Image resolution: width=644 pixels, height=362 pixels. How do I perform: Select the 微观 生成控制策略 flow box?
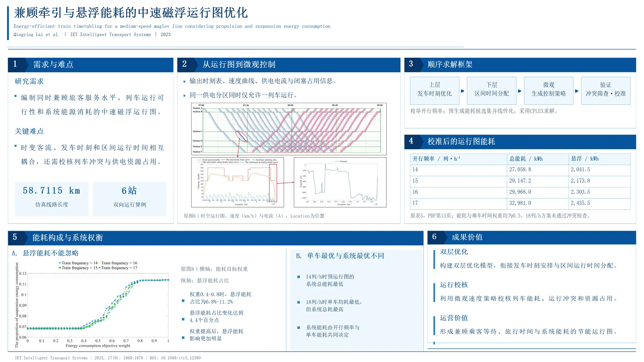pyautogui.click(x=549, y=90)
